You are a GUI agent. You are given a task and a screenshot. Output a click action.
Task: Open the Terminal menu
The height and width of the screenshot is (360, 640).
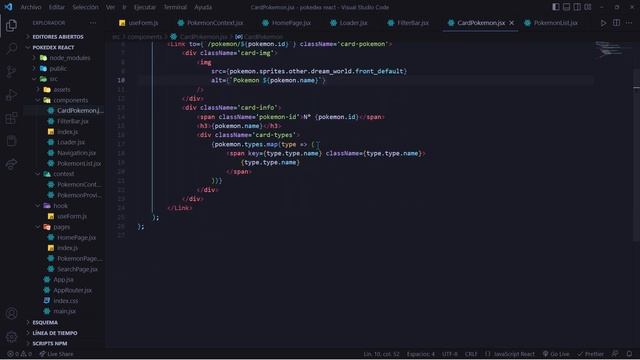click(175, 7)
